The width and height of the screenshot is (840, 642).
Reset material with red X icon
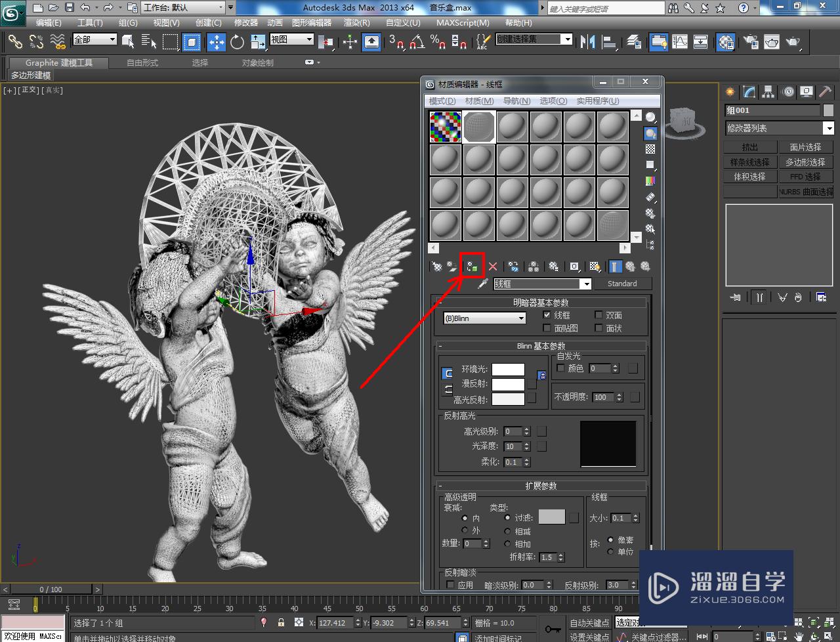[x=492, y=267]
